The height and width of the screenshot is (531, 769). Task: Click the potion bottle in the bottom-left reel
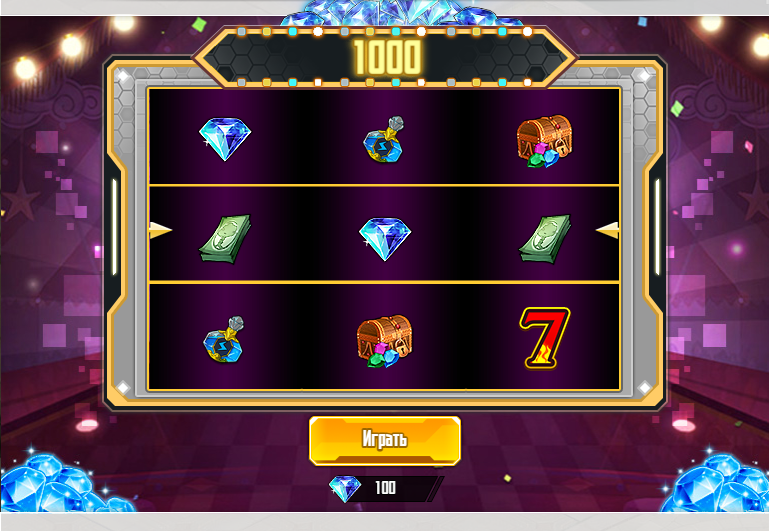tap(224, 339)
